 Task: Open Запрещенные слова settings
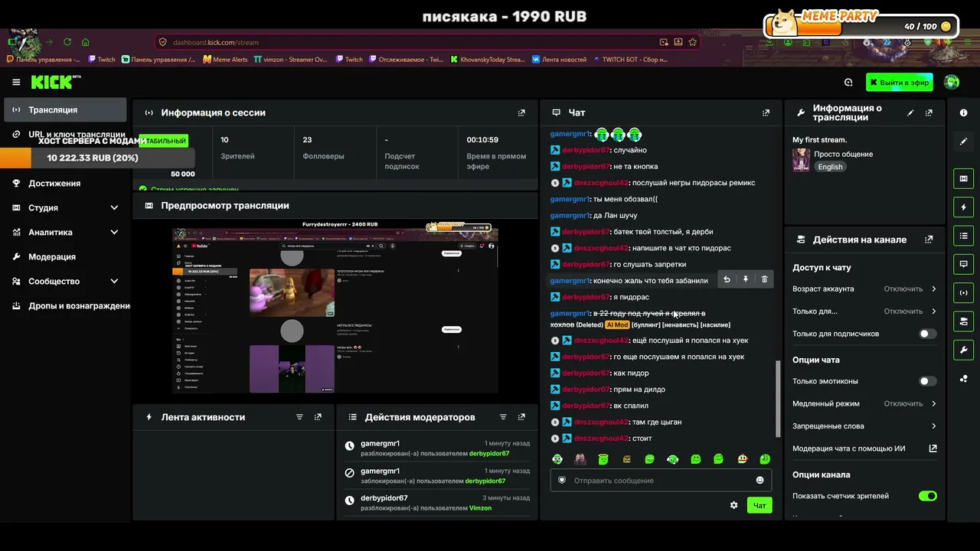point(864,426)
